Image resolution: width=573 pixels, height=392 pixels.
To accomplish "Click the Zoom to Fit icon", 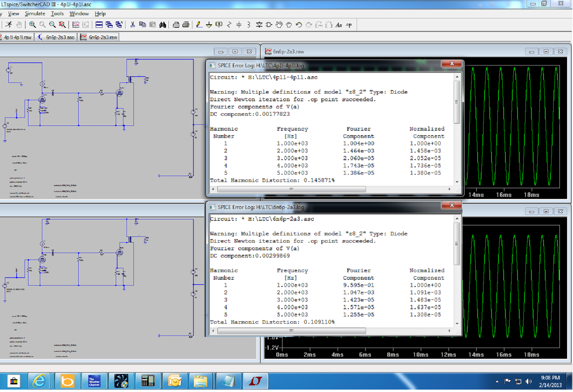I will click(x=62, y=25).
